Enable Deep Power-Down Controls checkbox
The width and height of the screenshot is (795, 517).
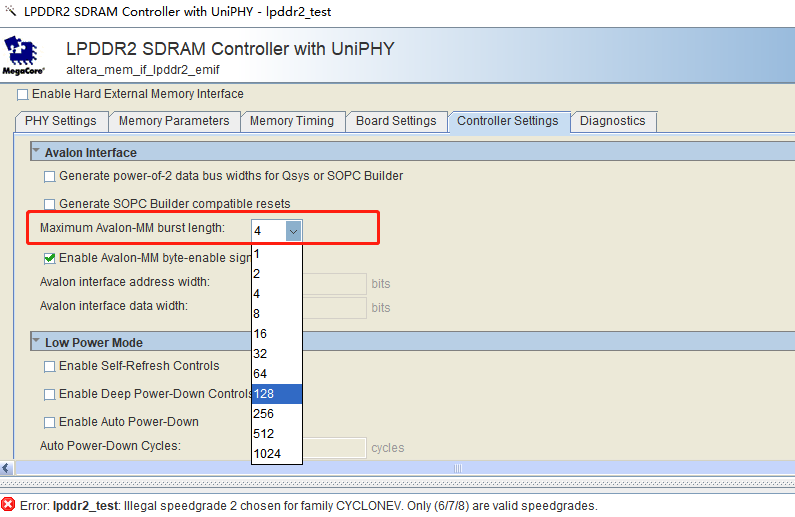(x=49, y=394)
